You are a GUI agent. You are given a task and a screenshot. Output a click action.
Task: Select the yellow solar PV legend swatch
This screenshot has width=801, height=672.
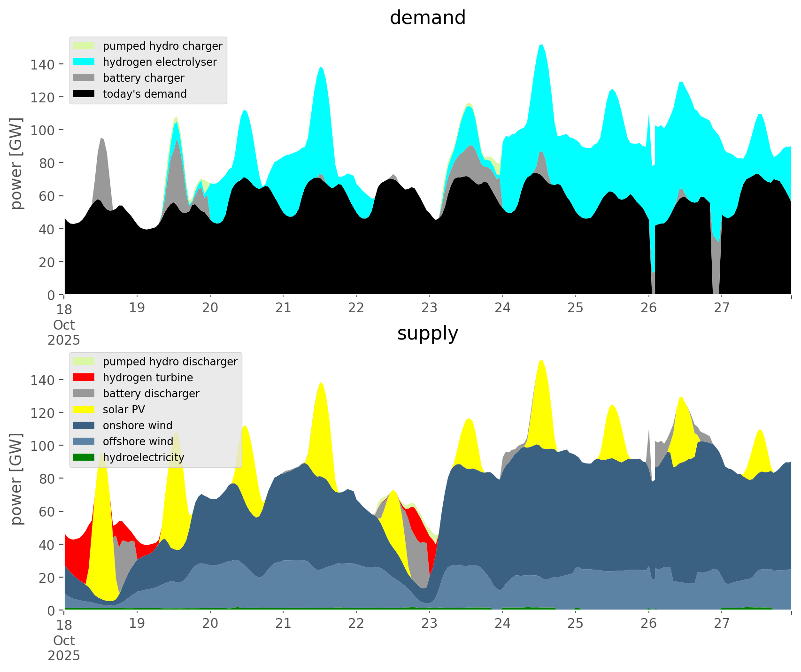point(84,409)
